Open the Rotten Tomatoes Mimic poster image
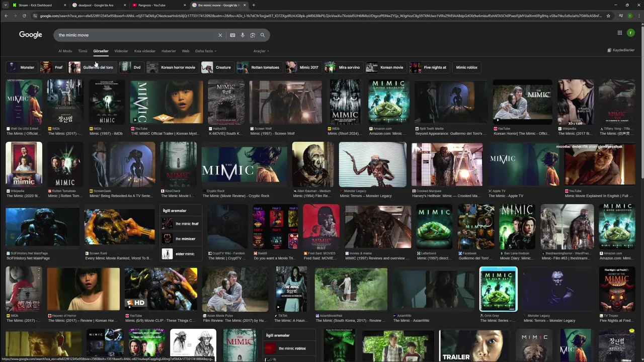This screenshot has height=362, width=644. 65,165
